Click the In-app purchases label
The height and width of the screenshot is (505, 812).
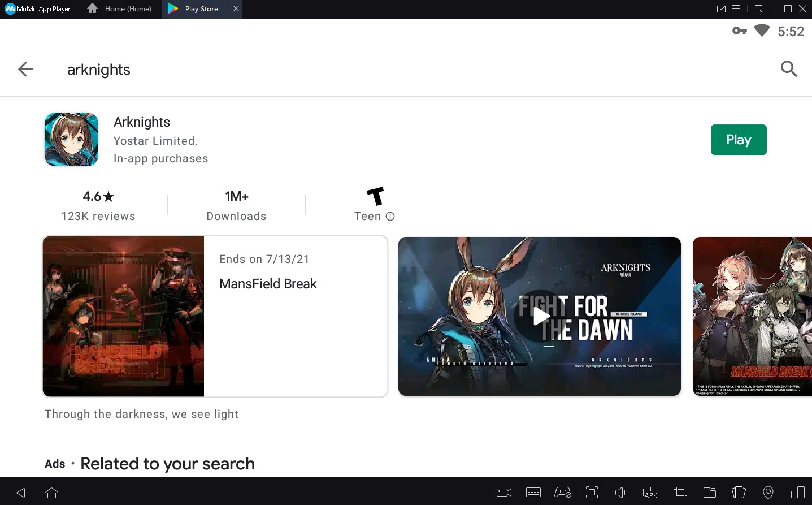click(161, 158)
